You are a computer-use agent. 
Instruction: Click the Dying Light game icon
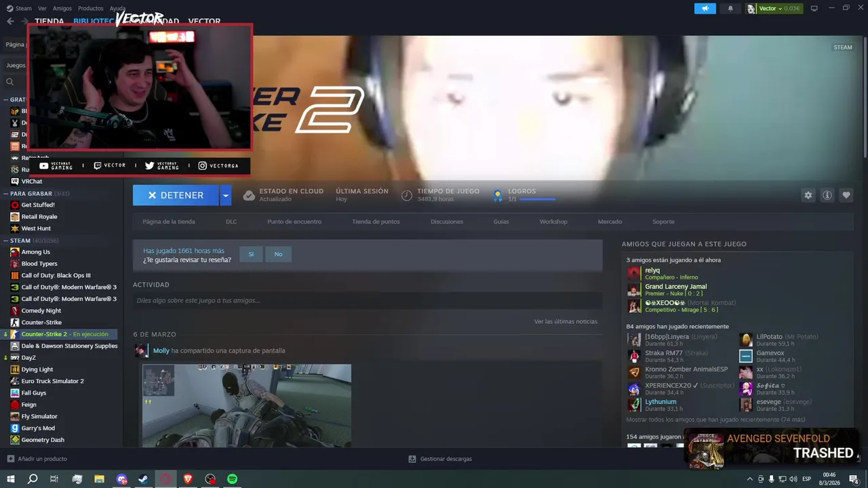click(x=15, y=369)
